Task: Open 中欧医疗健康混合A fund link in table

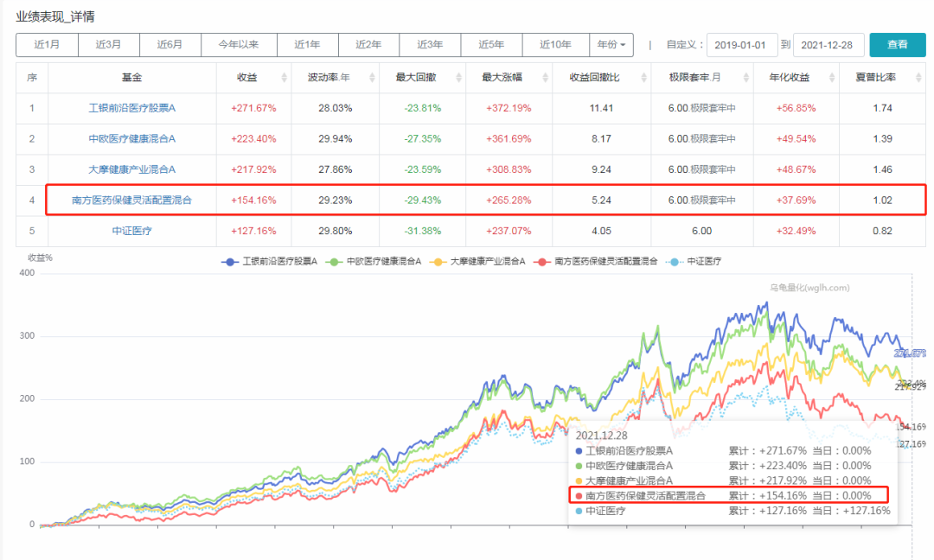Action: coord(132,138)
